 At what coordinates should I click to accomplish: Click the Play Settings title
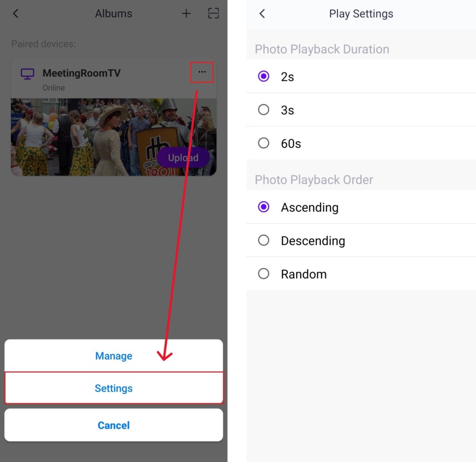pyautogui.click(x=361, y=13)
